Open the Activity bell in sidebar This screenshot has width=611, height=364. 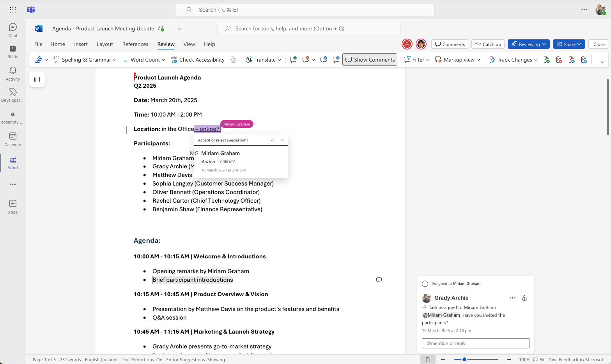tap(13, 74)
